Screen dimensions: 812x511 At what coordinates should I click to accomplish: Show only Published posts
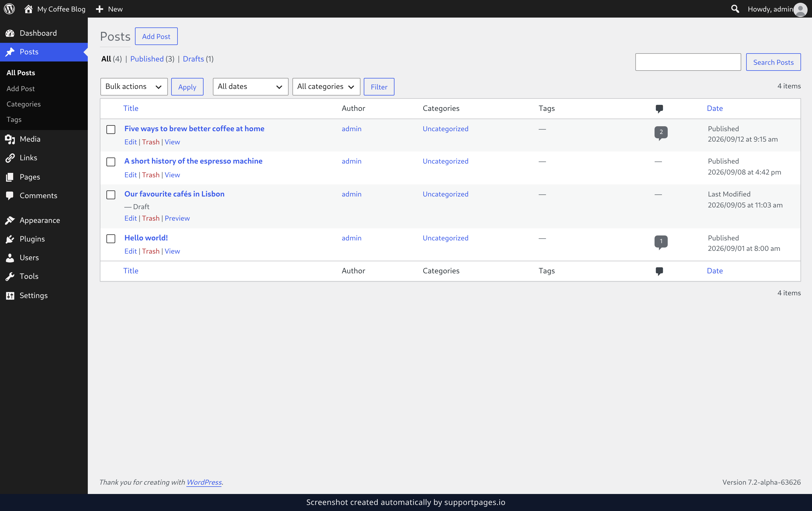click(147, 59)
